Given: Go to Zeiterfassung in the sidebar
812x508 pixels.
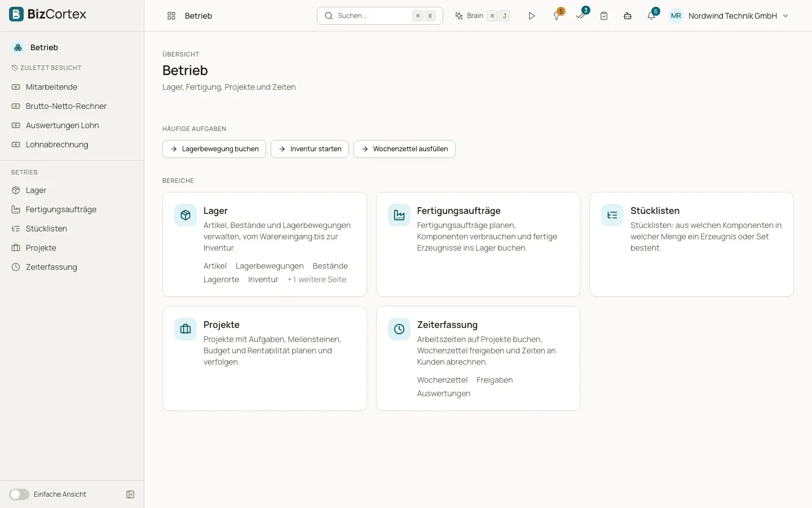Looking at the screenshot, I should coord(72,267).
